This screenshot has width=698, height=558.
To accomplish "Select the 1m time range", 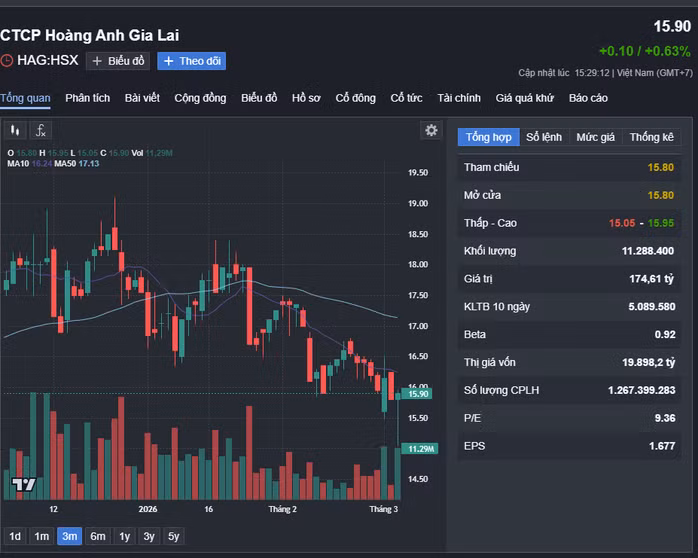I will coord(42,536).
